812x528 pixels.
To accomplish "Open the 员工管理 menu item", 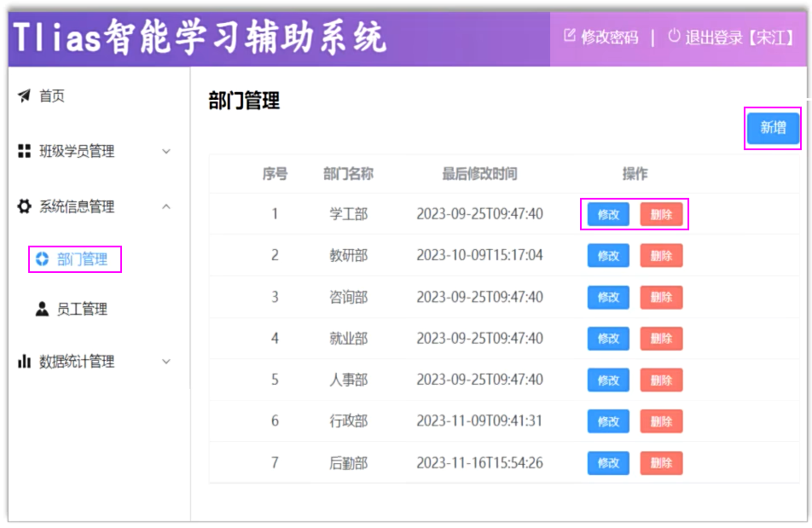I will [82, 310].
